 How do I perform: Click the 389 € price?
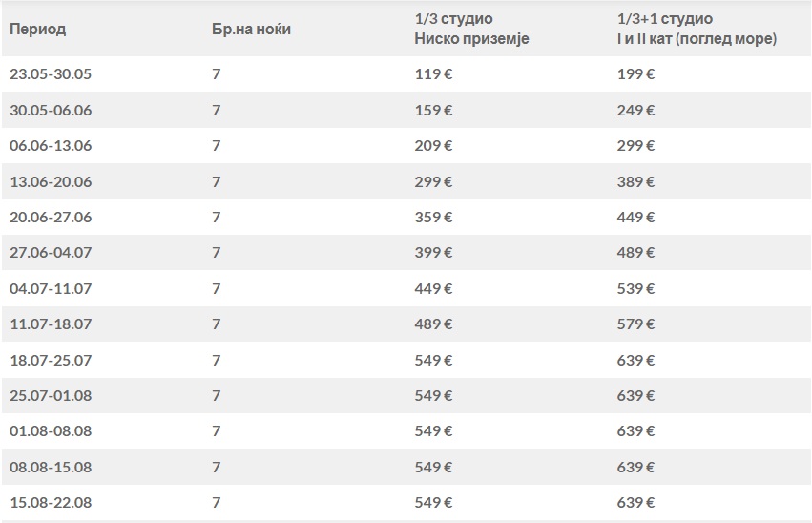point(636,181)
